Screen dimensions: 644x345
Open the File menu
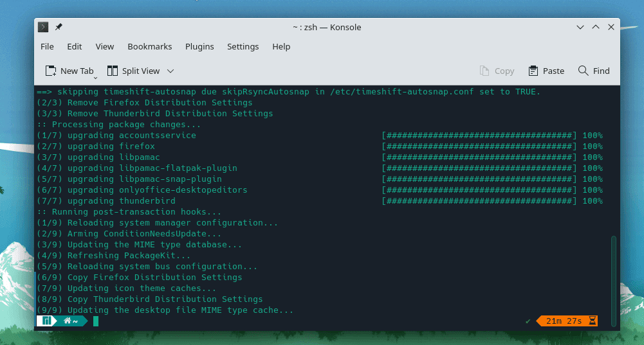coord(47,46)
